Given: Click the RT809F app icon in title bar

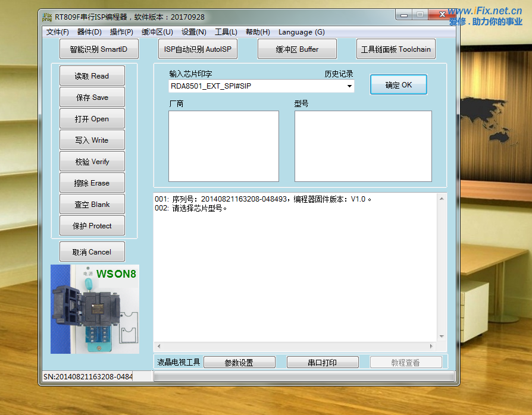Looking at the screenshot, I should pos(47,17).
